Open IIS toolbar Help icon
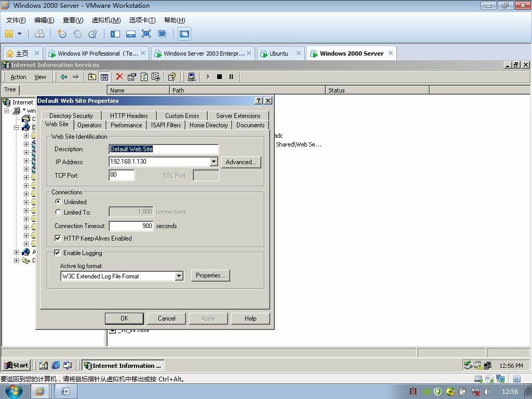The width and height of the screenshot is (532, 399). (171, 77)
